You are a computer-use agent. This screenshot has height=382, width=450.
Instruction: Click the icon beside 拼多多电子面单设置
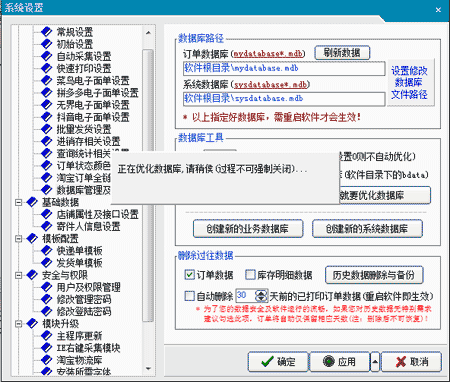(47, 93)
